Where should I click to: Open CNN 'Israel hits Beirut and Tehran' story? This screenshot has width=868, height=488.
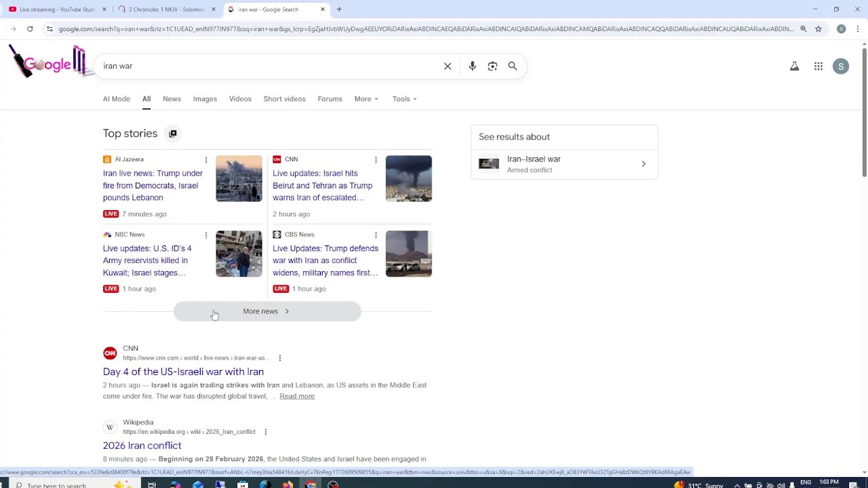(323, 186)
